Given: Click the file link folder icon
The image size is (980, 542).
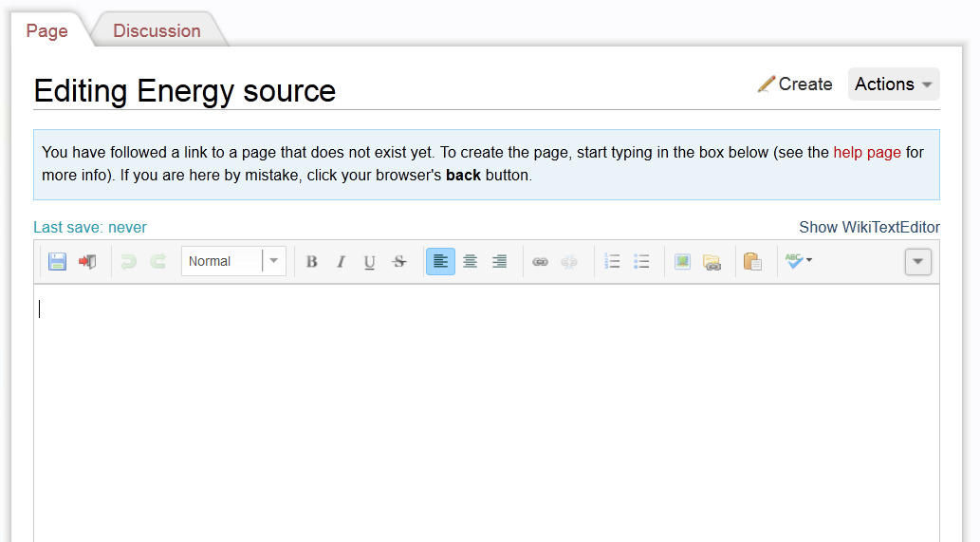Looking at the screenshot, I should tap(712, 262).
